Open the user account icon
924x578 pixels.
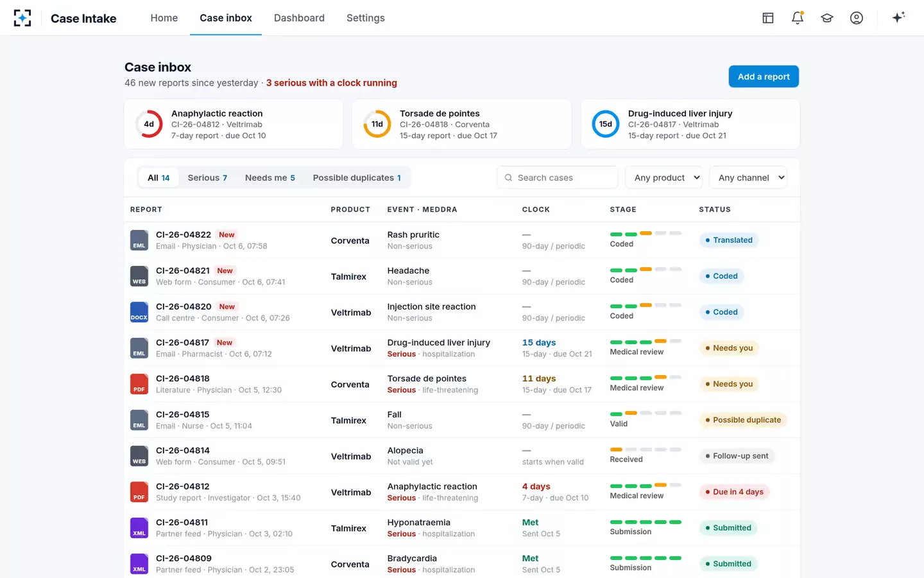tap(857, 18)
